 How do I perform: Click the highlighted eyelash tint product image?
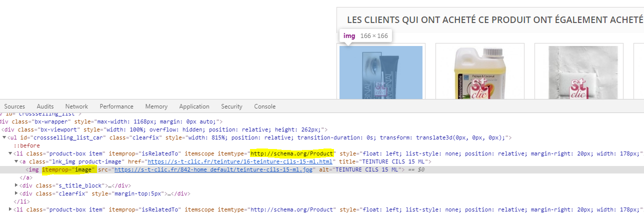point(381,72)
